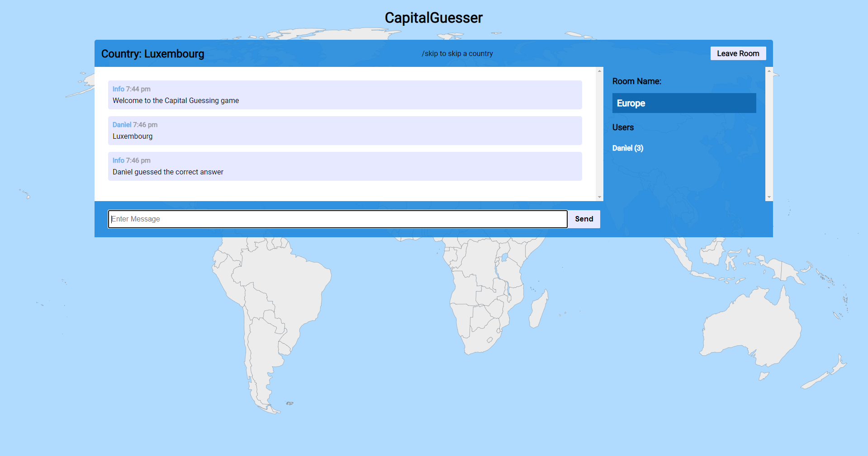The image size is (868, 456).
Task: Select Daniel's Luxembourg chat message
Action: 133,136
